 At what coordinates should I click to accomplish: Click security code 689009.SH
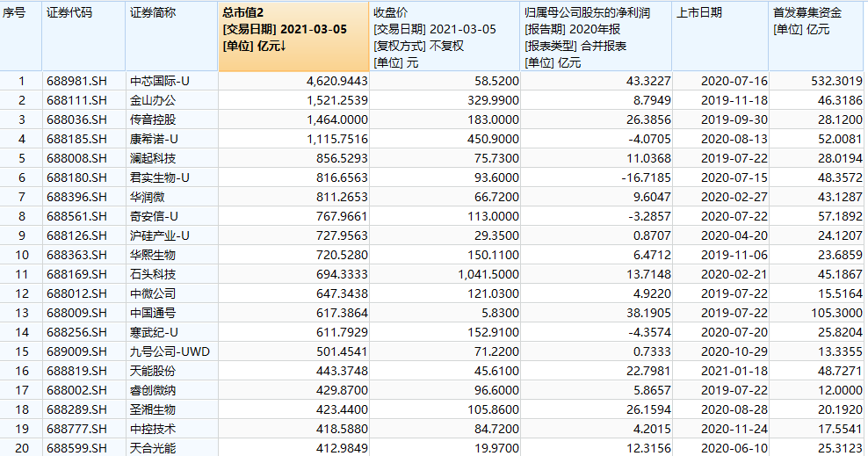pyautogui.click(x=77, y=352)
